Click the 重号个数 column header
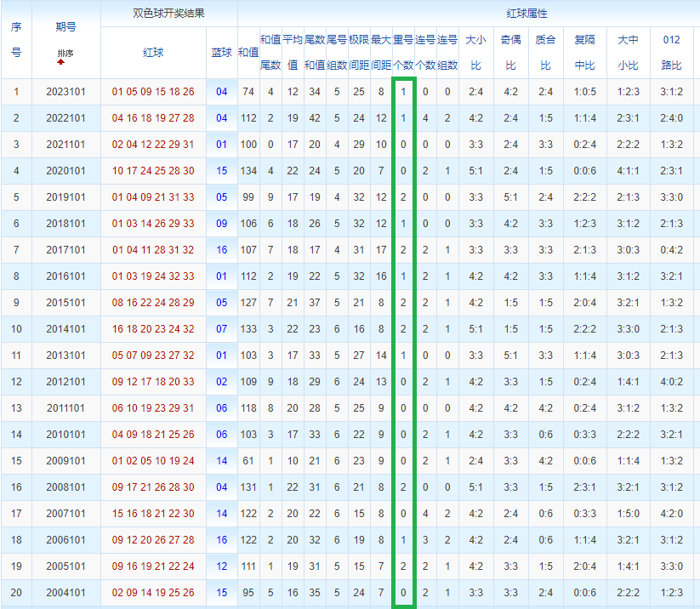The height and width of the screenshot is (609, 700). 403,53
